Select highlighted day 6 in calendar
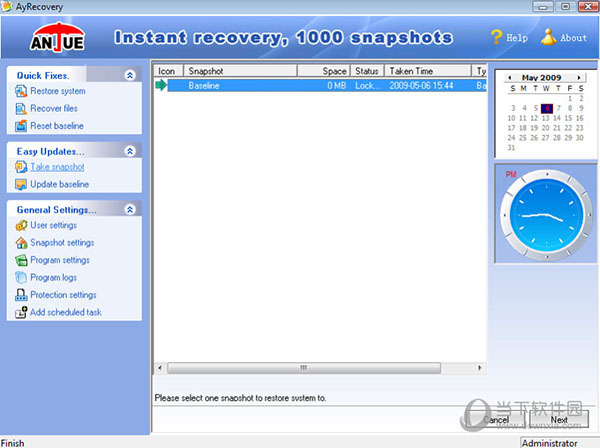Screen dimensions: 600x448 tap(547, 109)
